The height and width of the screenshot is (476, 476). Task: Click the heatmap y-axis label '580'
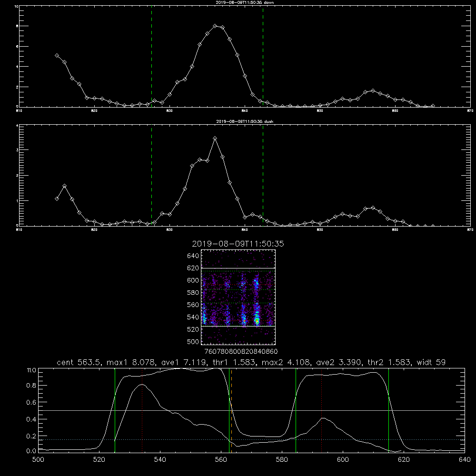tap(193, 293)
